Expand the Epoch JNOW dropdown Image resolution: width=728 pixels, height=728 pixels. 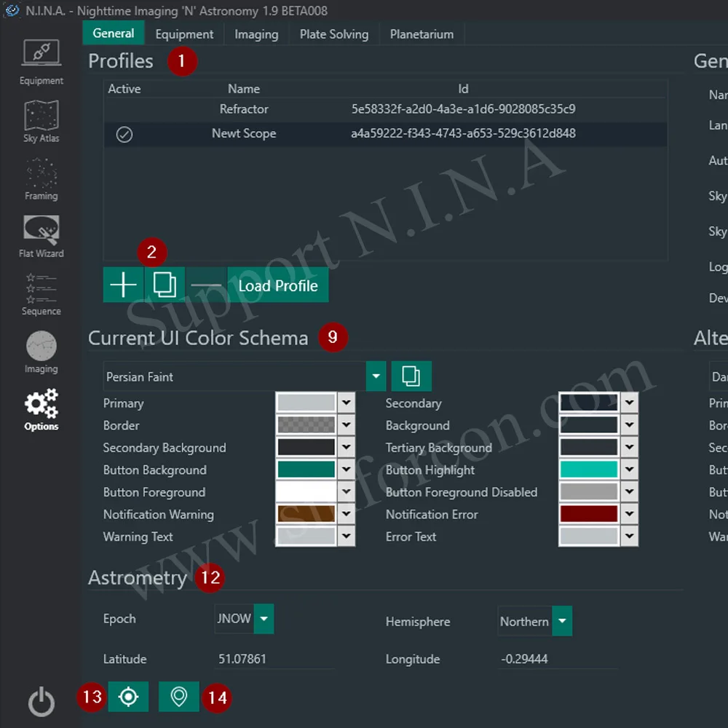click(264, 618)
